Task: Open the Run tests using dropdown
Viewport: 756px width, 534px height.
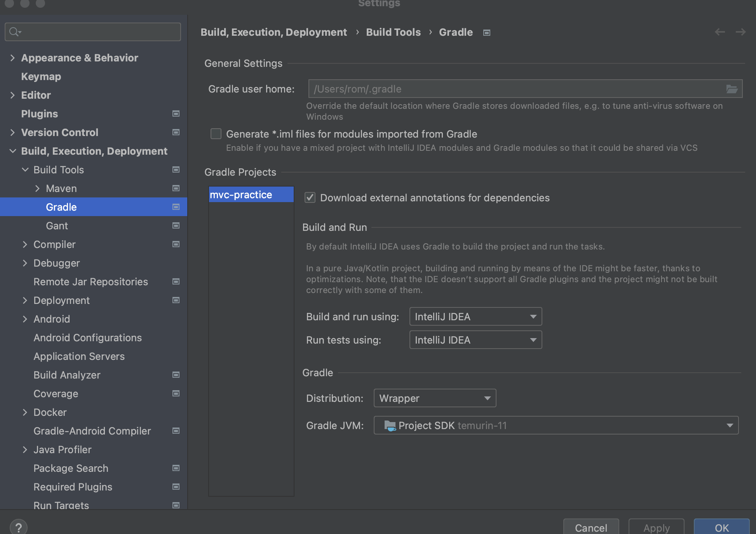Action: click(476, 340)
